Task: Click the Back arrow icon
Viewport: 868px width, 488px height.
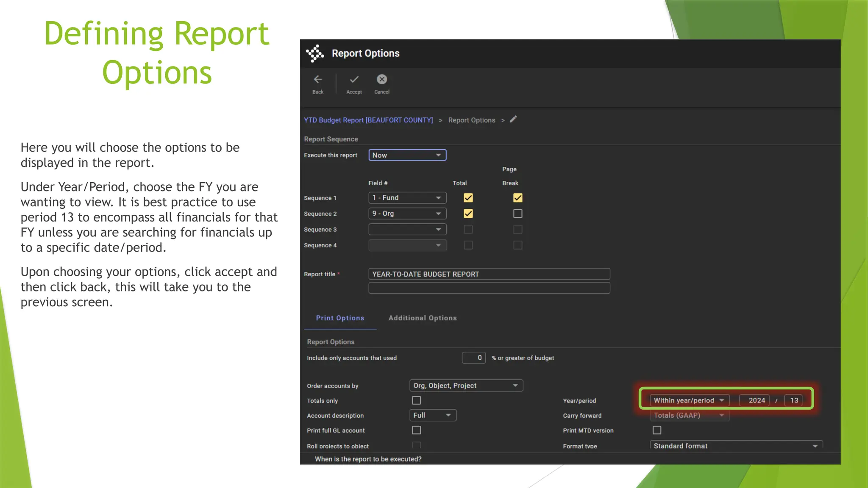Action: tap(318, 80)
